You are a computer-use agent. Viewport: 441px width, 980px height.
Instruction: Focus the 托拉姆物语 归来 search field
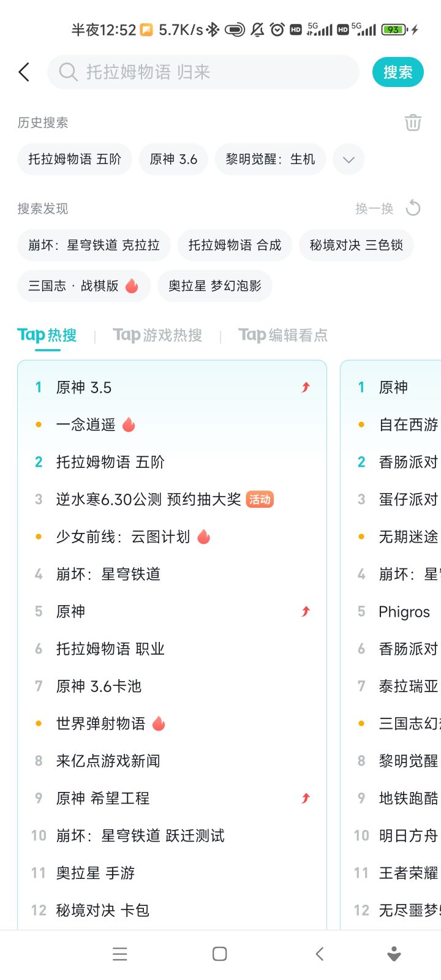click(203, 72)
